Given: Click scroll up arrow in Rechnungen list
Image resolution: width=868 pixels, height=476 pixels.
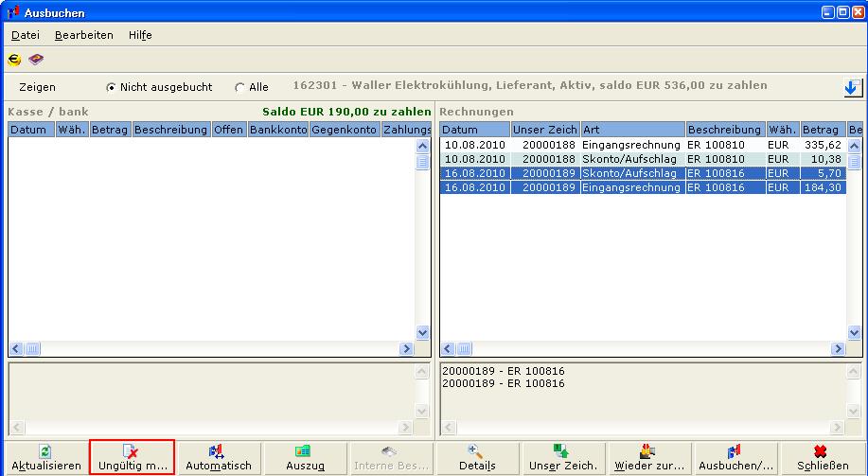Looking at the screenshot, I should (x=854, y=146).
